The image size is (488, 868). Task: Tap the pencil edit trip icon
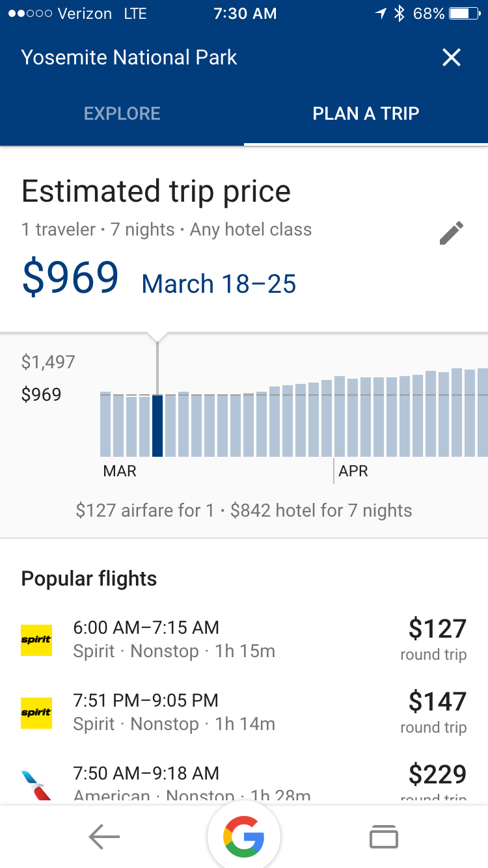tap(451, 233)
